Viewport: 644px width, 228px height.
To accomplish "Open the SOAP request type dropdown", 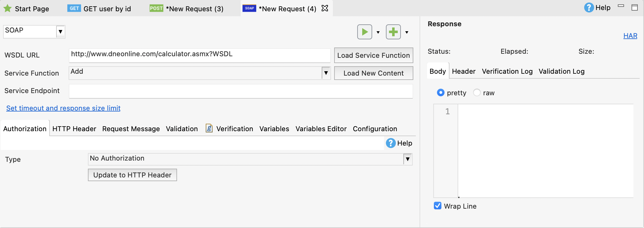I will pos(60,32).
